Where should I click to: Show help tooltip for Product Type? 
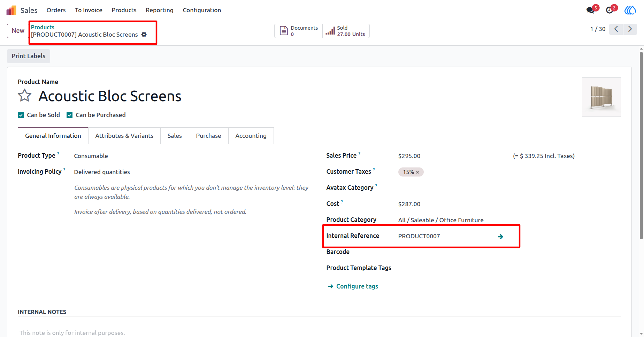coord(58,153)
